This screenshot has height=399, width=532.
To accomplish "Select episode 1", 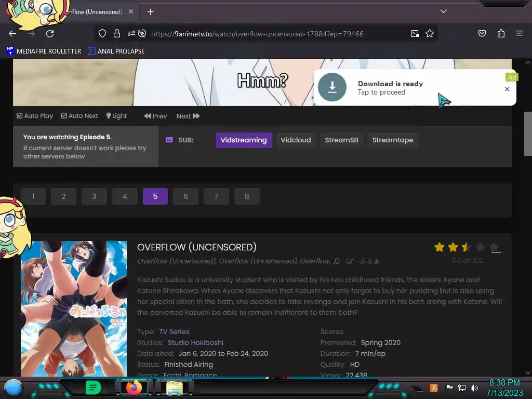I will 33,196.
